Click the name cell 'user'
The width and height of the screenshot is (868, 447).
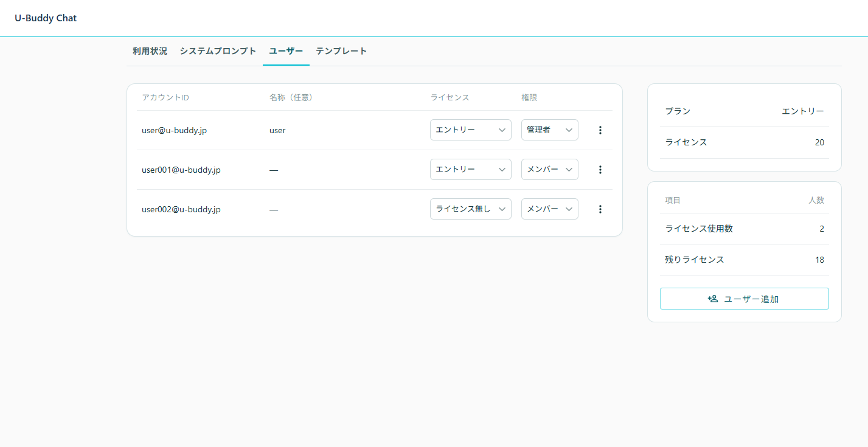point(277,130)
